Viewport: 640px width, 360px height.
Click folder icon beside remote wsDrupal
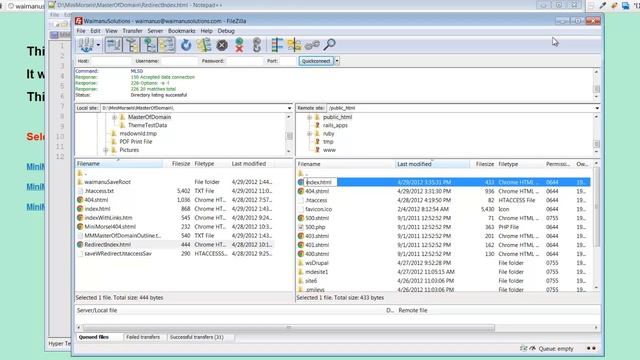point(301,263)
